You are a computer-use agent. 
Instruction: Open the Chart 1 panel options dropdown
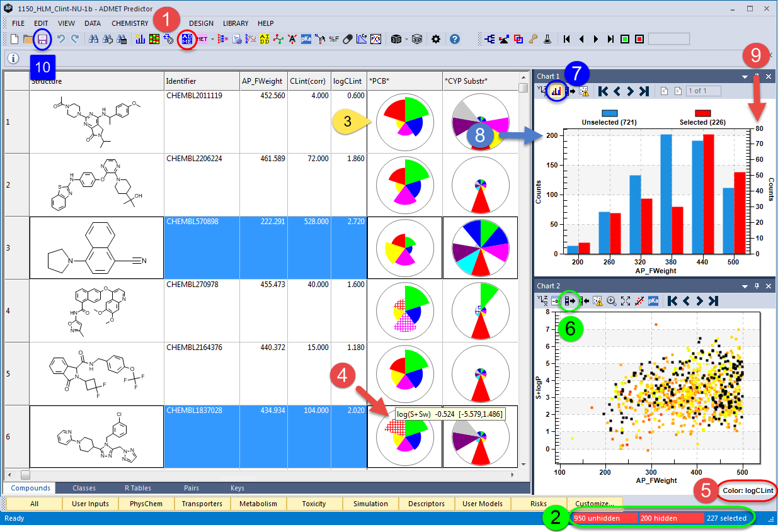click(745, 76)
